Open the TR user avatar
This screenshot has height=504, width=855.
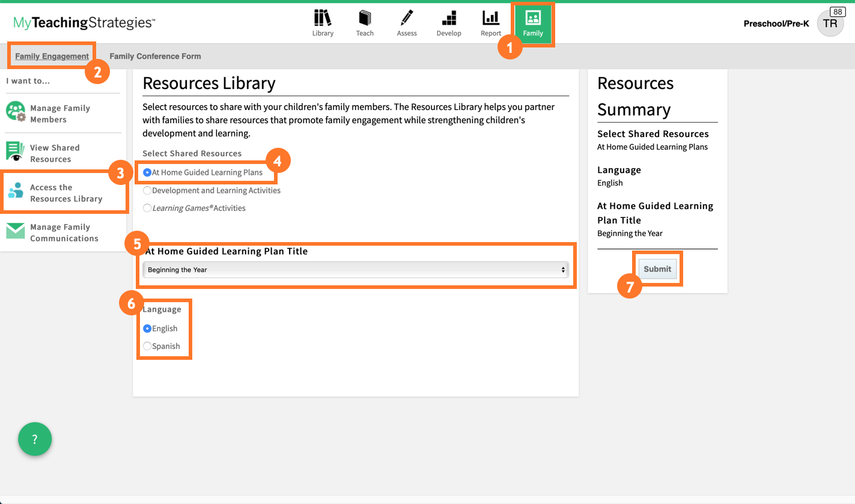[830, 23]
